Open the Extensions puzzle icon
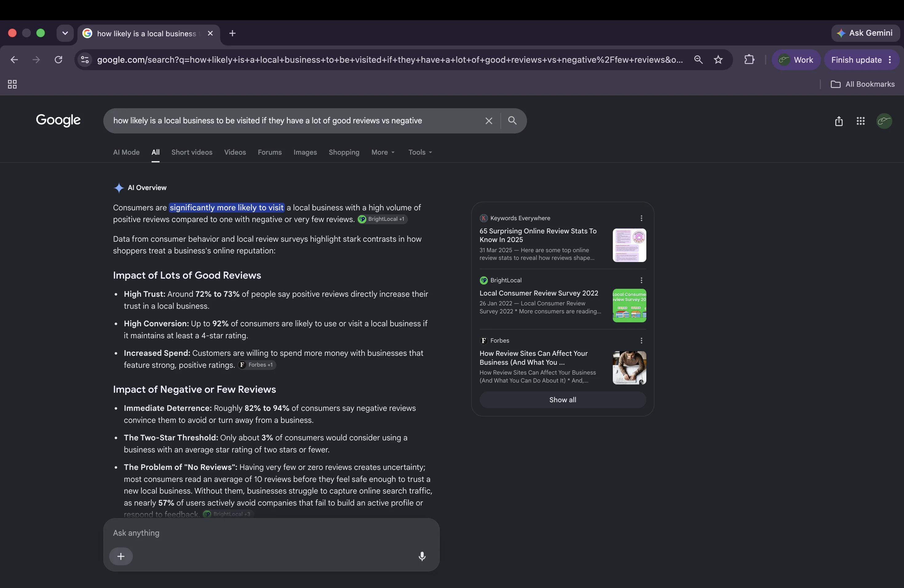The width and height of the screenshot is (904, 588). 749,60
